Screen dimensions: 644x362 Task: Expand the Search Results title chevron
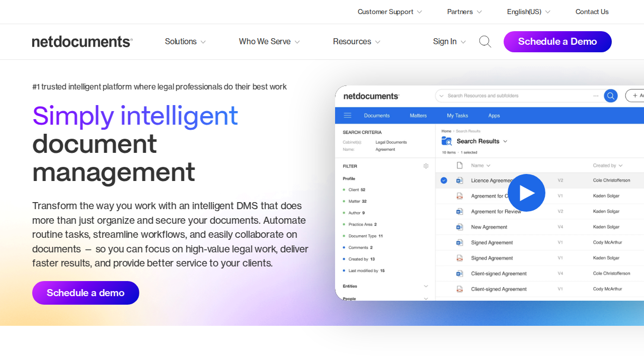[x=505, y=141]
